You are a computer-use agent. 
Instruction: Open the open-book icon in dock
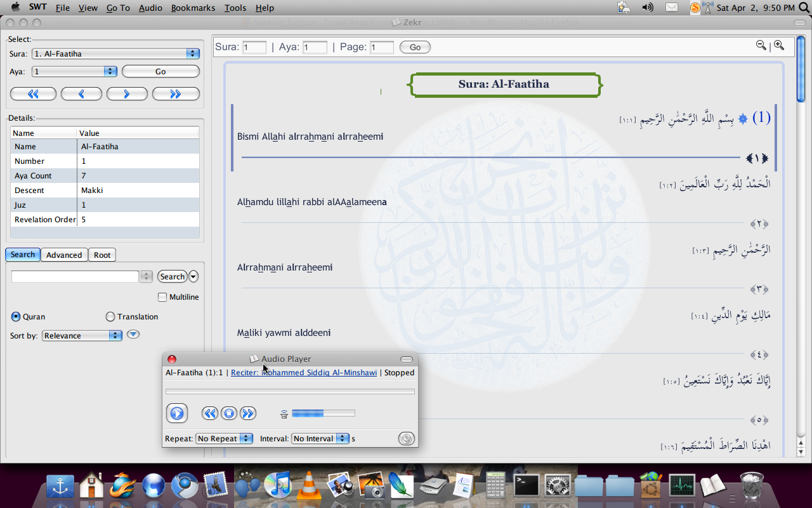pyautogui.click(x=712, y=486)
